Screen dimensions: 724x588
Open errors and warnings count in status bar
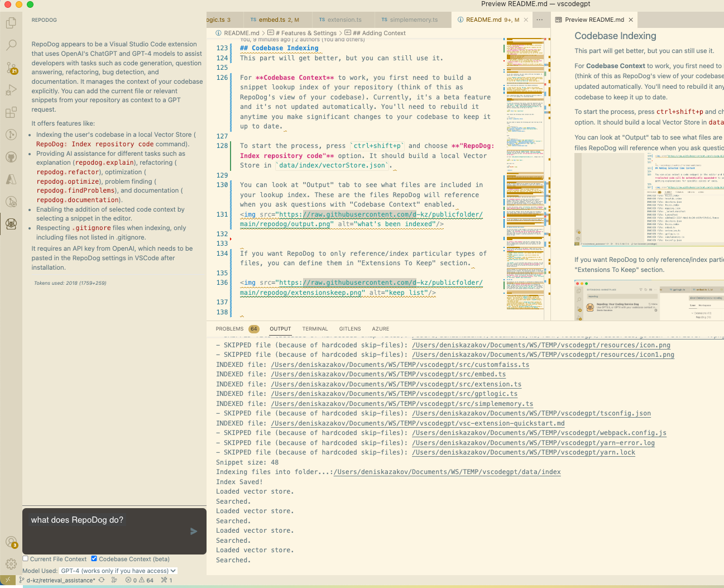(140, 580)
